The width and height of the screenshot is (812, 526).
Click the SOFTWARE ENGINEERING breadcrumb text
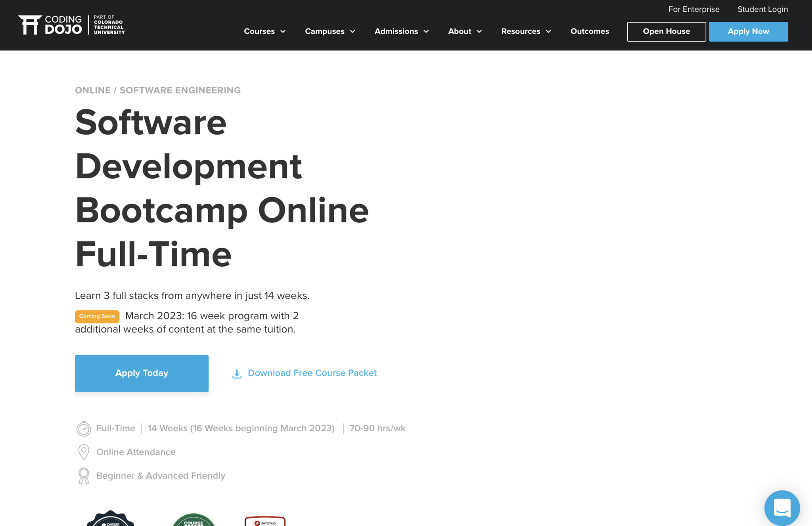click(180, 90)
